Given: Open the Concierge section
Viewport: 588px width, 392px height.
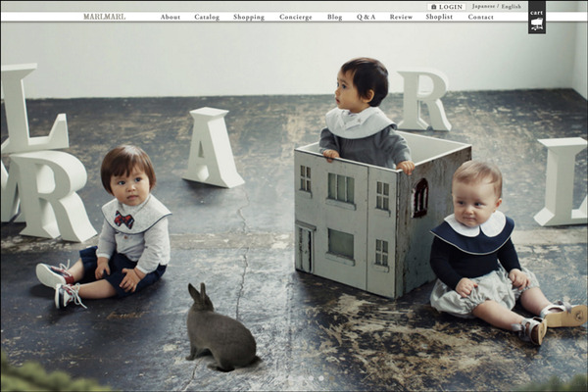Looking at the screenshot, I should [x=296, y=17].
